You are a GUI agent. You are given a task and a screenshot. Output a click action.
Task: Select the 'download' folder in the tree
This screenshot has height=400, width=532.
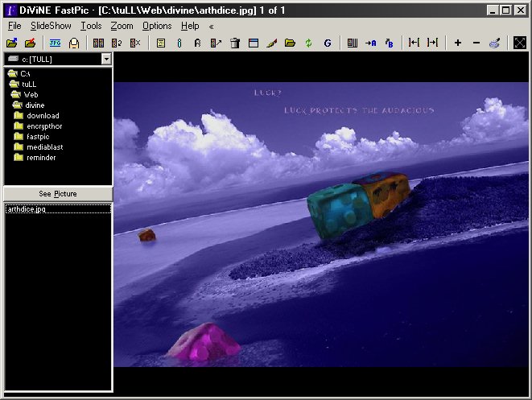(42, 116)
